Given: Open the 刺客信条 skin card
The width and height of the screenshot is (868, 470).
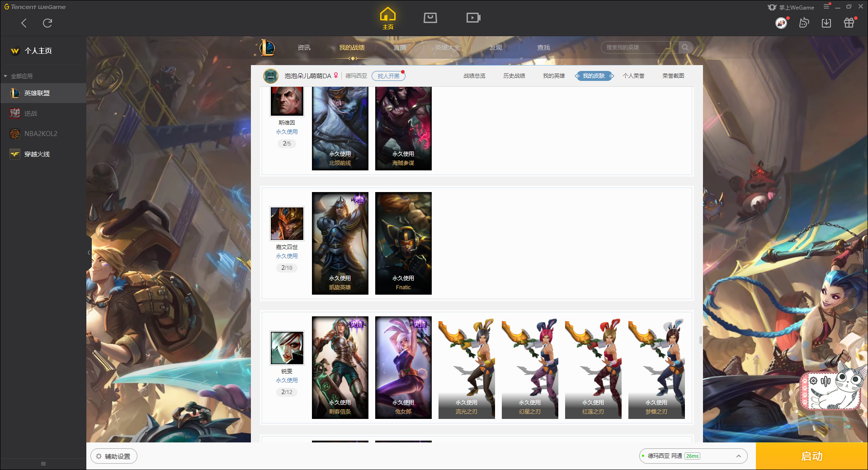Looking at the screenshot, I should 340,367.
